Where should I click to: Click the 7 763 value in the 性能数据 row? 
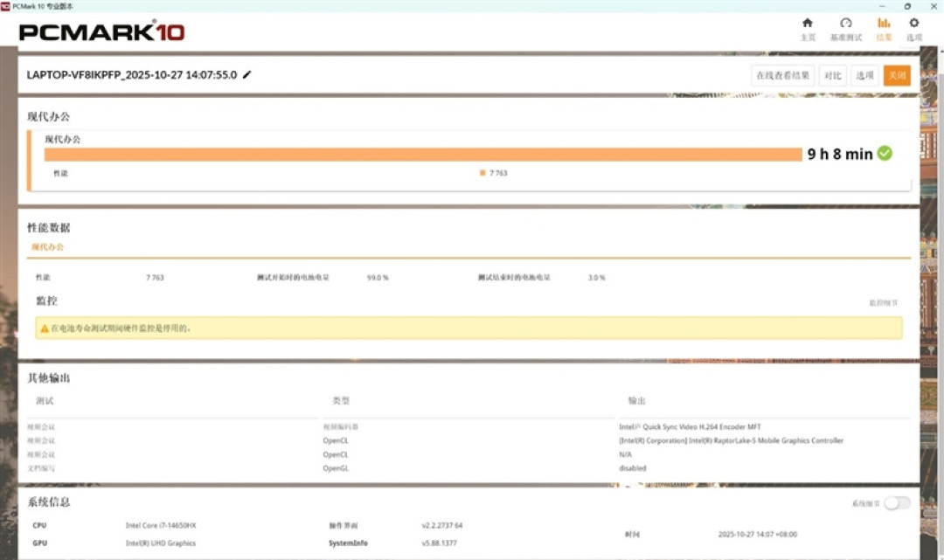[x=155, y=278]
